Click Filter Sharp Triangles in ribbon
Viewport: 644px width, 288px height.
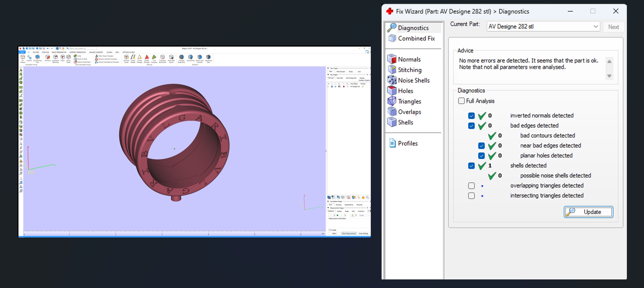click(104, 56)
